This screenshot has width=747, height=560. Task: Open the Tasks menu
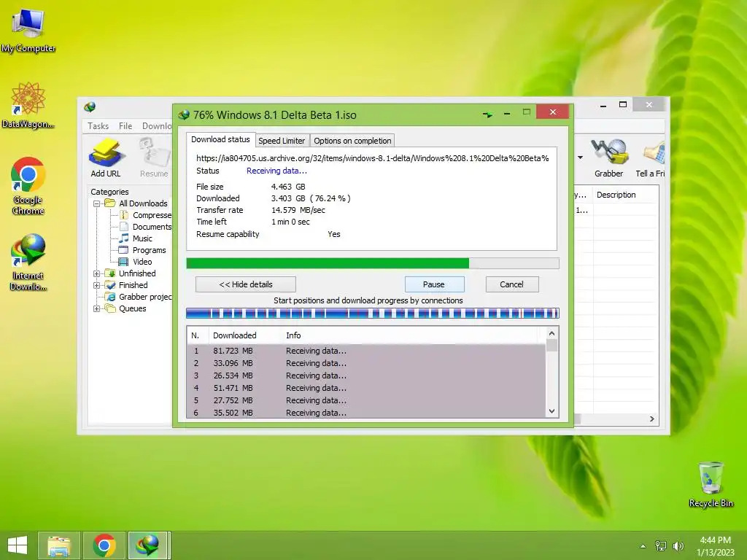(98, 126)
